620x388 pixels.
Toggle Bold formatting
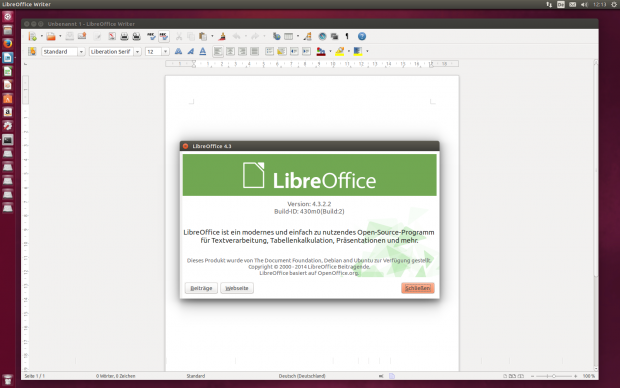tap(178, 51)
